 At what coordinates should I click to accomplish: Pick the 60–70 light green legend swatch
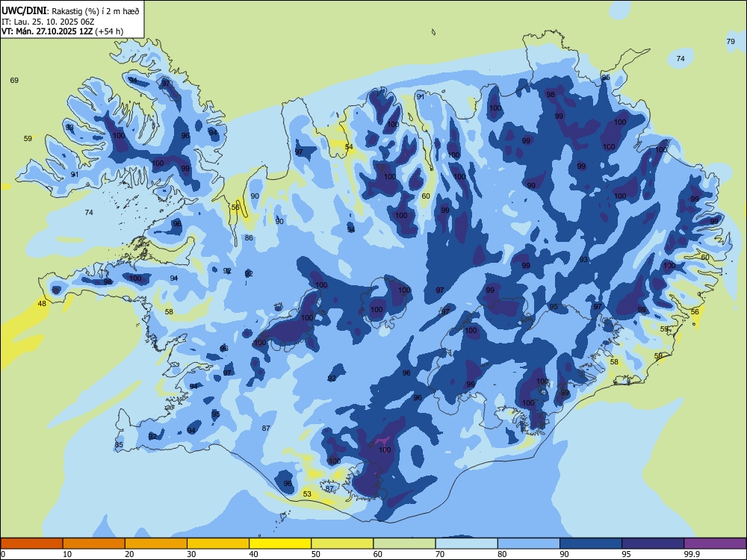coord(404,544)
